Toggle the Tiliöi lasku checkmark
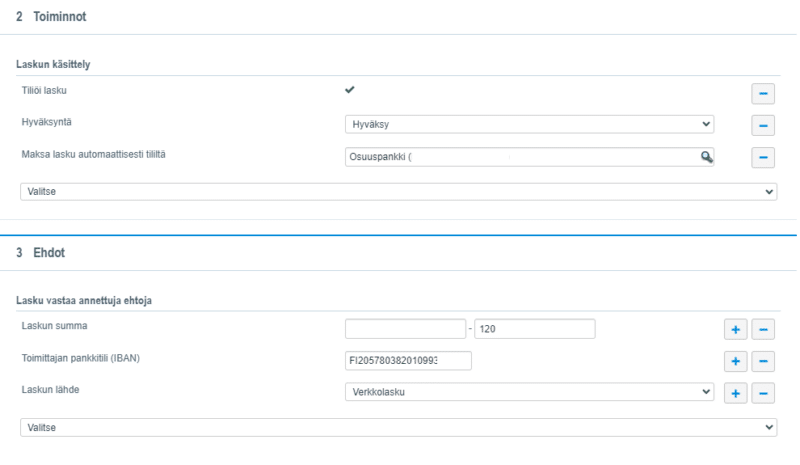 pyautogui.click(x=349, y=90)
